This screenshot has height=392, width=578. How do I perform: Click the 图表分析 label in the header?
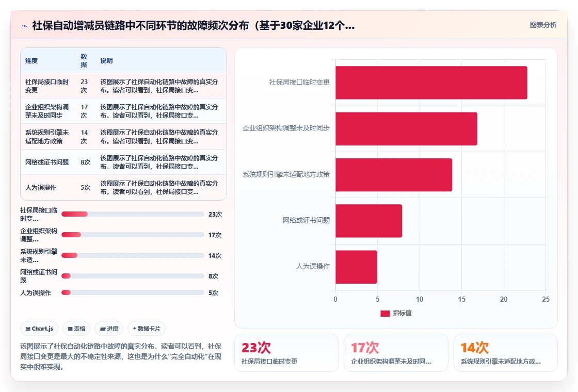pyautogui.click(x=543, y=25)
